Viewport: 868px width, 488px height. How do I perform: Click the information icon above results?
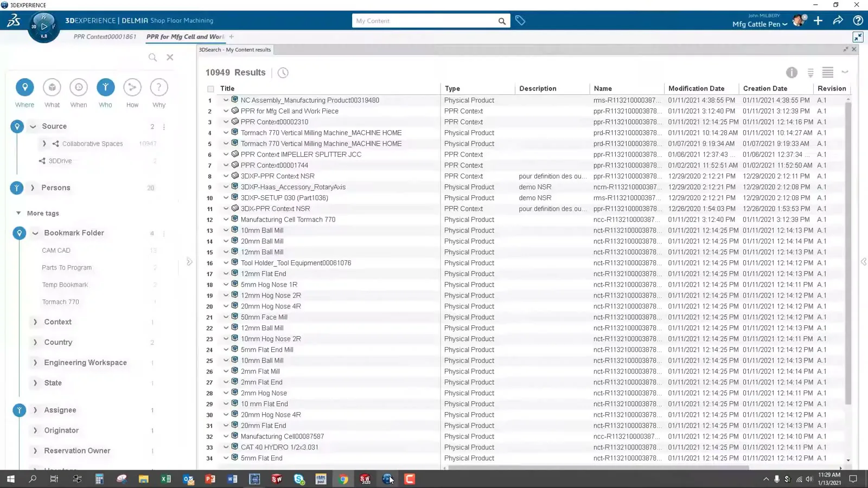792,72
